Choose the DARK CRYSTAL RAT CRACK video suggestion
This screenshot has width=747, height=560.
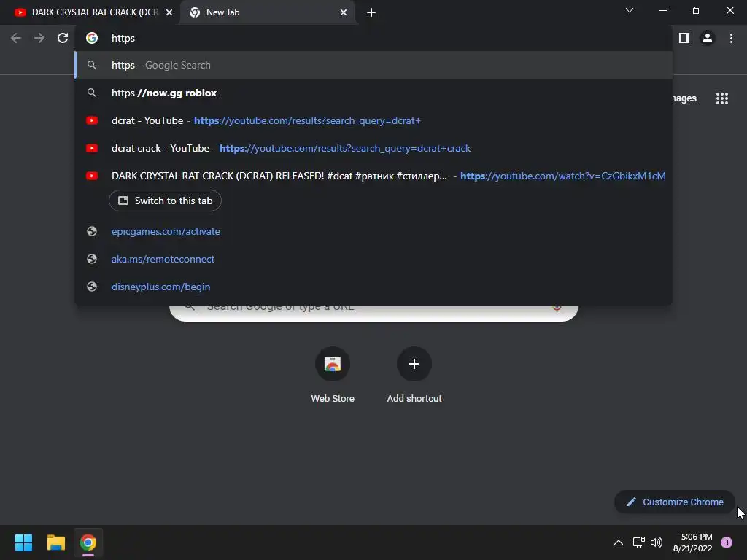coord(373,176)
